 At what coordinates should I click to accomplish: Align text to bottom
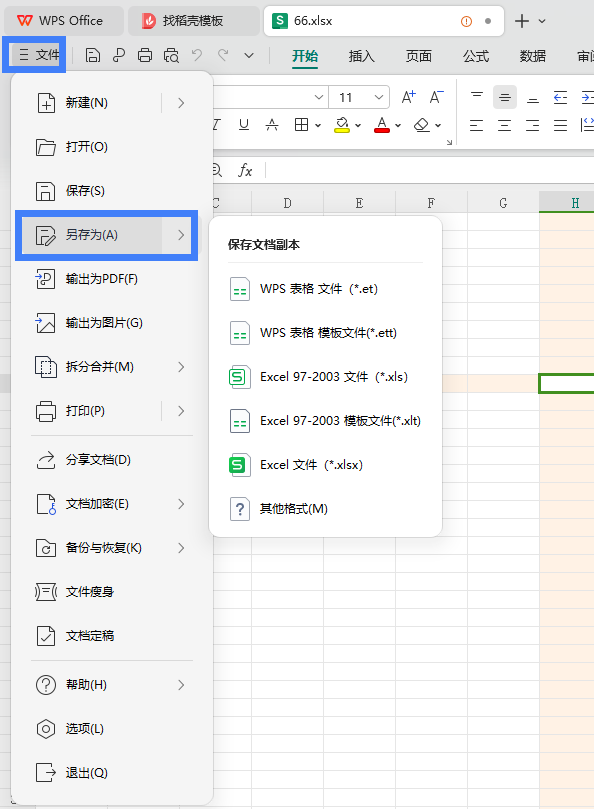coord(533,98)
